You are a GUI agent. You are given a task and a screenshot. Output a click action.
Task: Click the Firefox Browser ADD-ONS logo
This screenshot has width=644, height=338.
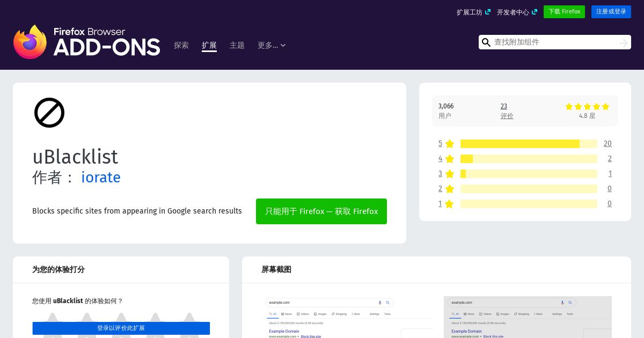tap(87, 42)
